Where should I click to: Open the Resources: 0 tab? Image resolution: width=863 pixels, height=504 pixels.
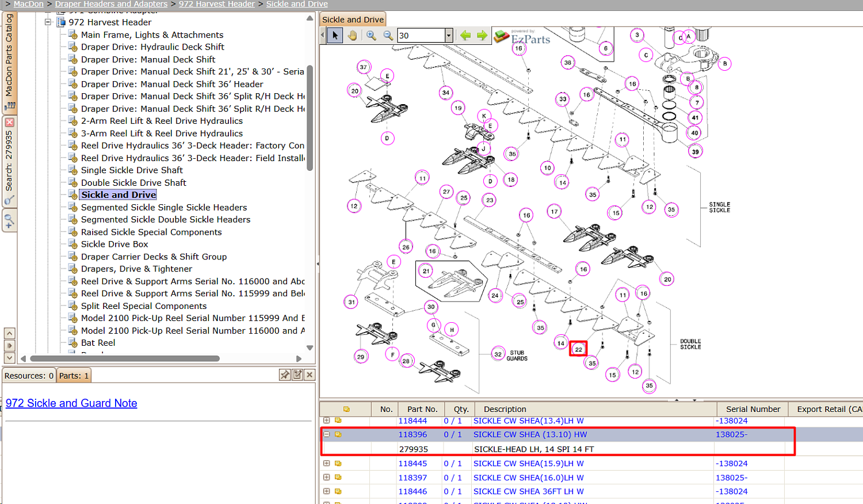[29, 376]
